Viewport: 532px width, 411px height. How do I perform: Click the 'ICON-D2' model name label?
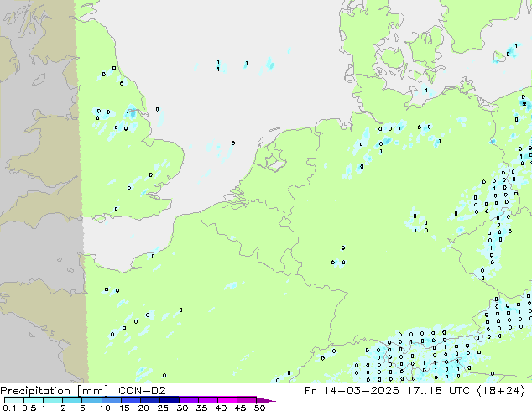click(x=140, y=390)
